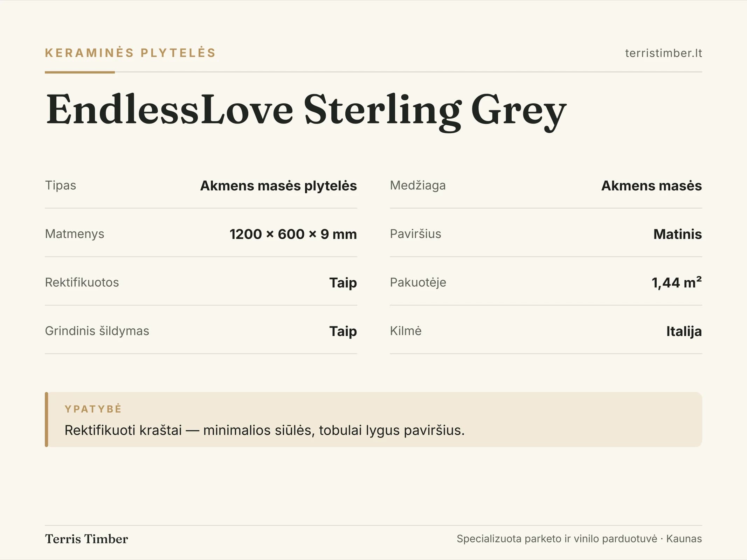Open the terristimber.lt website link
The image size is (747, 560).
pyautogui.click(x=663, y=53)
